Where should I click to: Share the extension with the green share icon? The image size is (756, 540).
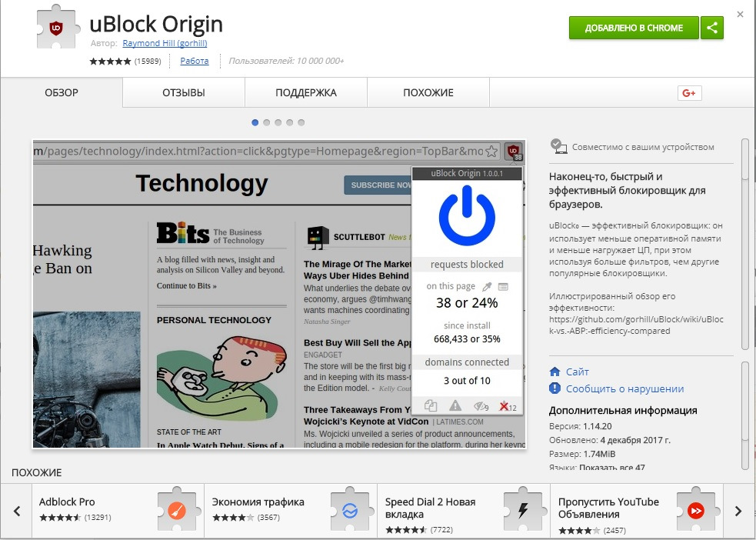click(712, 28)
